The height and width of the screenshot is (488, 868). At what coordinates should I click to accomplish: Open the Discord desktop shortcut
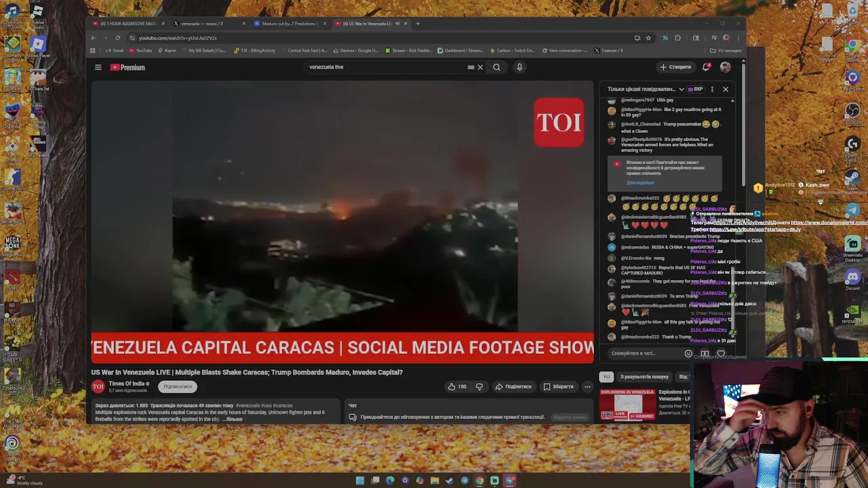pos(852,279)
